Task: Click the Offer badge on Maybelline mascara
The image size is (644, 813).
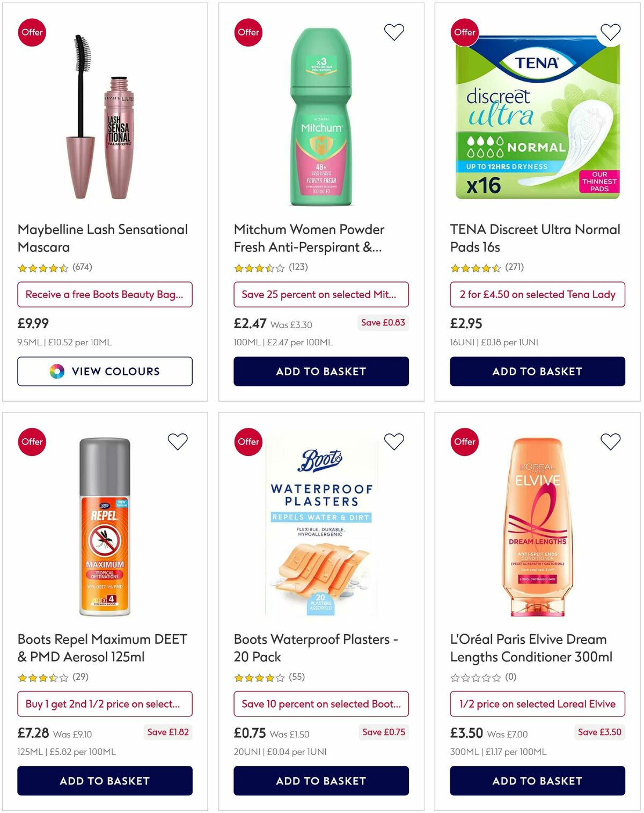Action: tap(32, 32)
